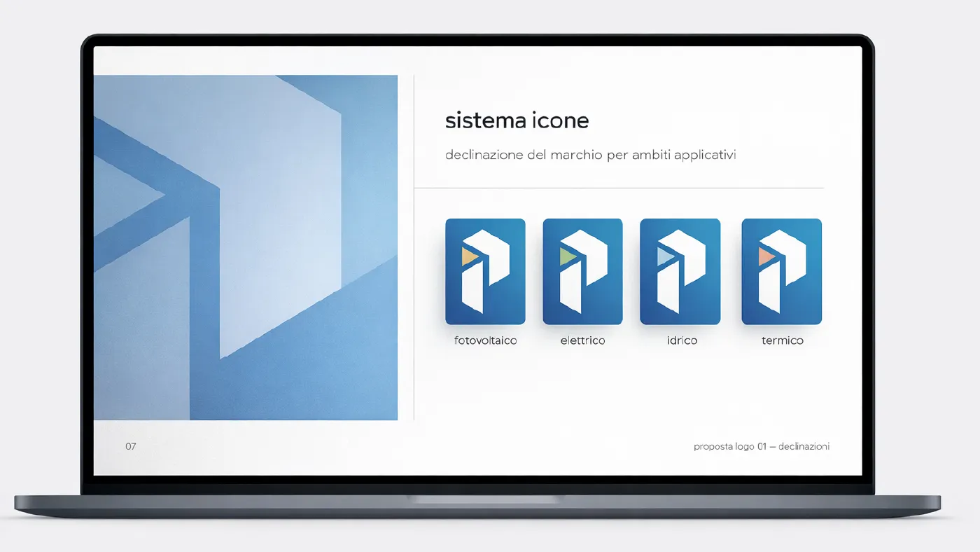Click green triangle inside elettrico icon
980x552 pixels.
[x=565, y=258]
